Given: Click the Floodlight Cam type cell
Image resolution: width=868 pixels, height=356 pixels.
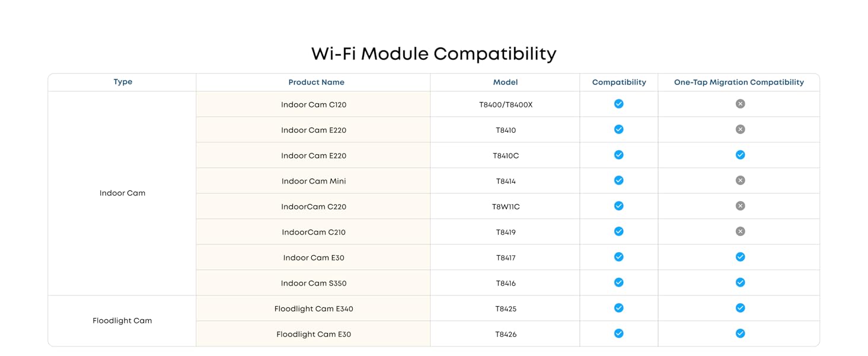Looking at the screenshot, I should pos(122,321).
